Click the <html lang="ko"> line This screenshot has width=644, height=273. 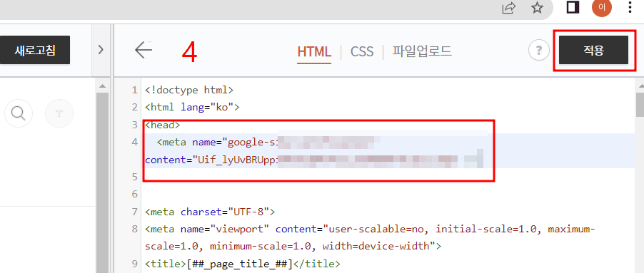[192, 108]
